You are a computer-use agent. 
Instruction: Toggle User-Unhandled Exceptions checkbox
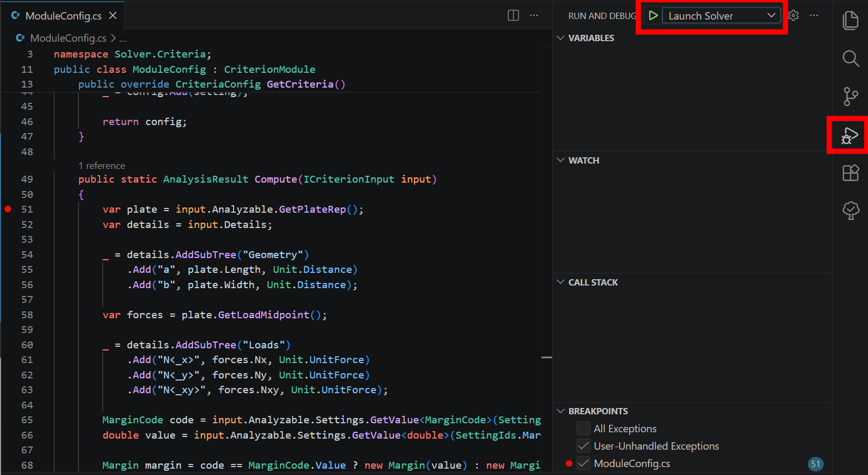pos(583,445)
